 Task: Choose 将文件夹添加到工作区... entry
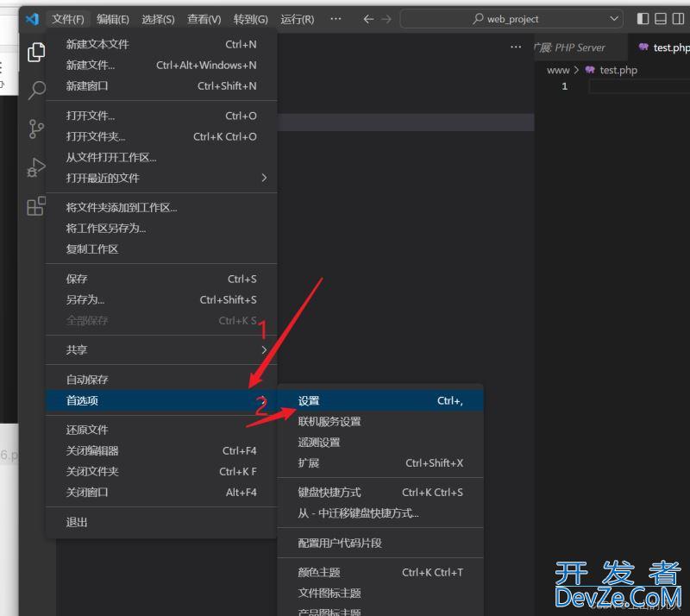(x=161, y=207)
